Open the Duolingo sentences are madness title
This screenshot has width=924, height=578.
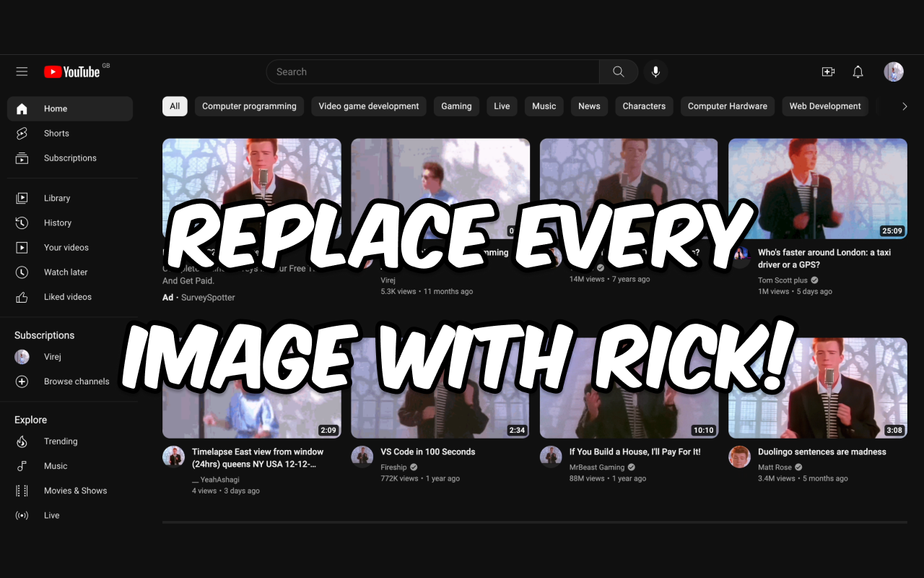tap(822, 452)
